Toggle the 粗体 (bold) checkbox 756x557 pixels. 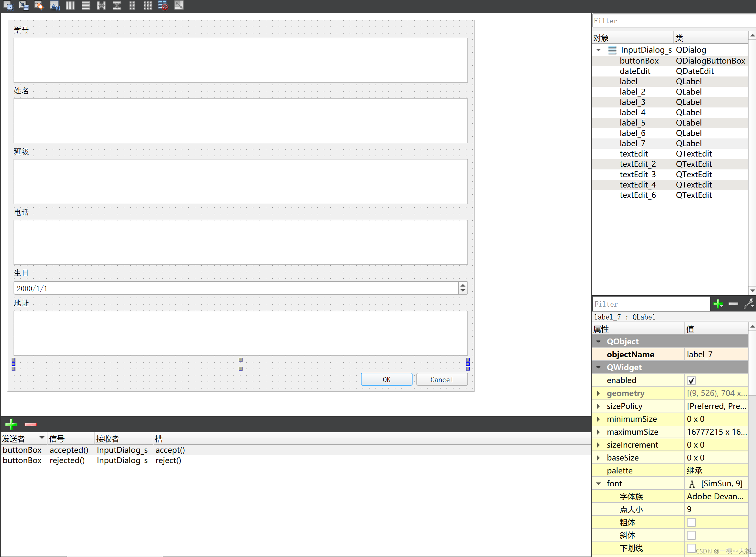pyautogui.click(x=691, y=522)
